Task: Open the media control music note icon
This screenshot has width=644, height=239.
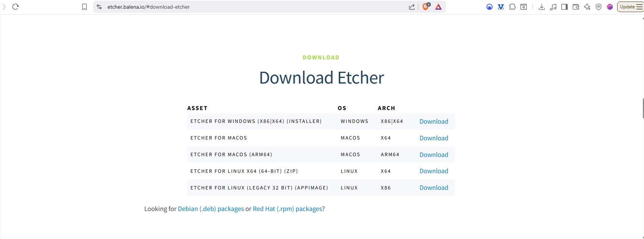Action: [x=553, y=7]
